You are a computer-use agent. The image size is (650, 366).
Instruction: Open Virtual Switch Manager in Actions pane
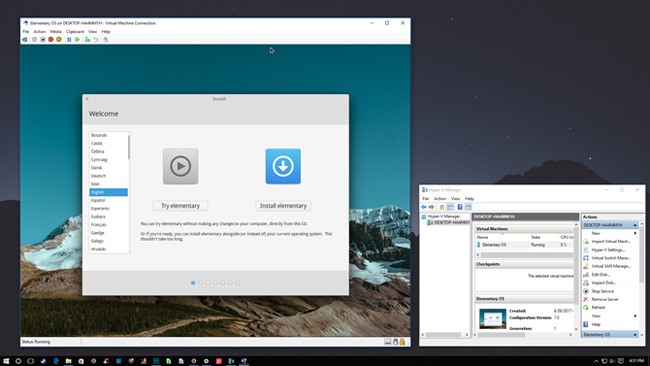click(610, 258)
